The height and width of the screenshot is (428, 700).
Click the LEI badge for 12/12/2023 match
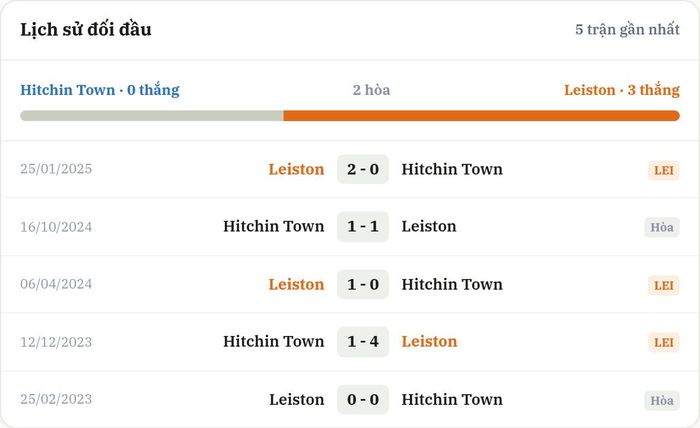[x=663, y=342]
